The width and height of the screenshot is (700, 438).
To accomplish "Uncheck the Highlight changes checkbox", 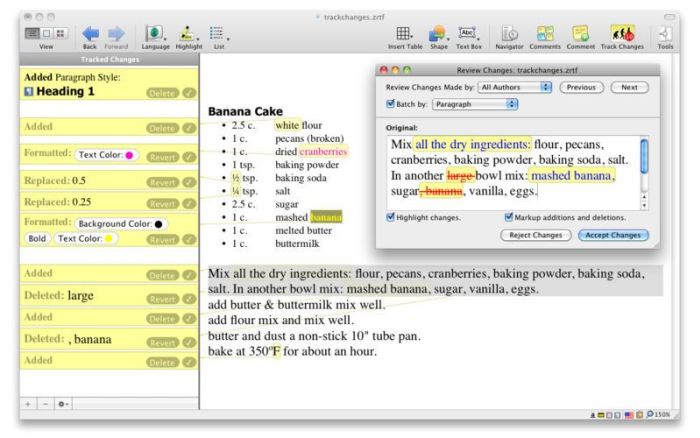I will pyautogui.click(x=390, y=216).
